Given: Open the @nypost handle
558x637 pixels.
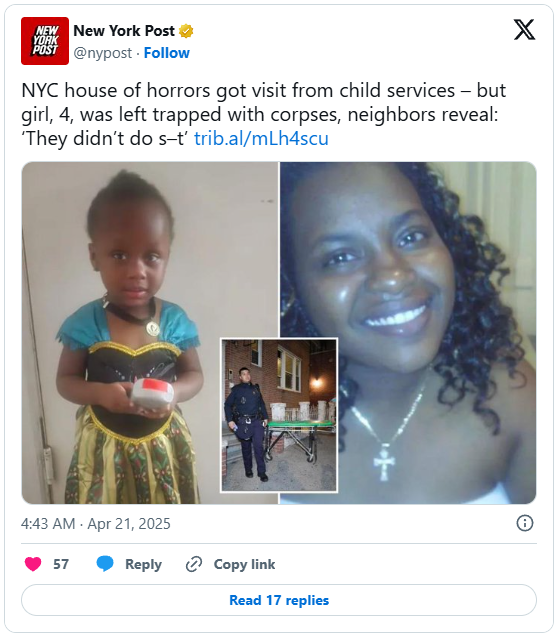Looking at the screenshot, I should 103,53.
